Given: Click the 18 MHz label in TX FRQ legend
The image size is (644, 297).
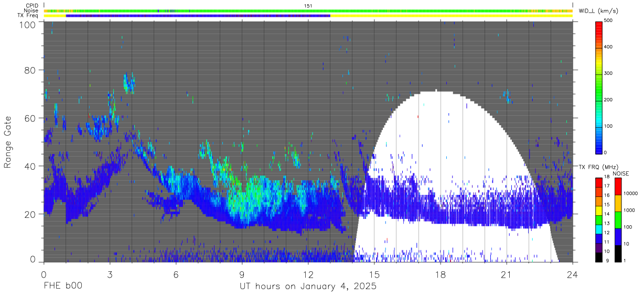Looking at the screenshot, I should pyautogui.click(x=607, y=178).
